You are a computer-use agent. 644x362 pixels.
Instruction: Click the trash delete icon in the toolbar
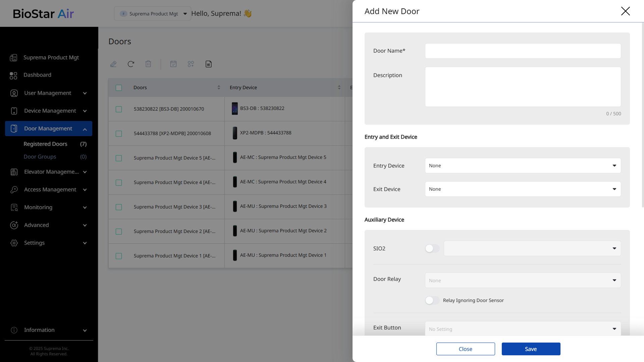click(x=148, y=64)
